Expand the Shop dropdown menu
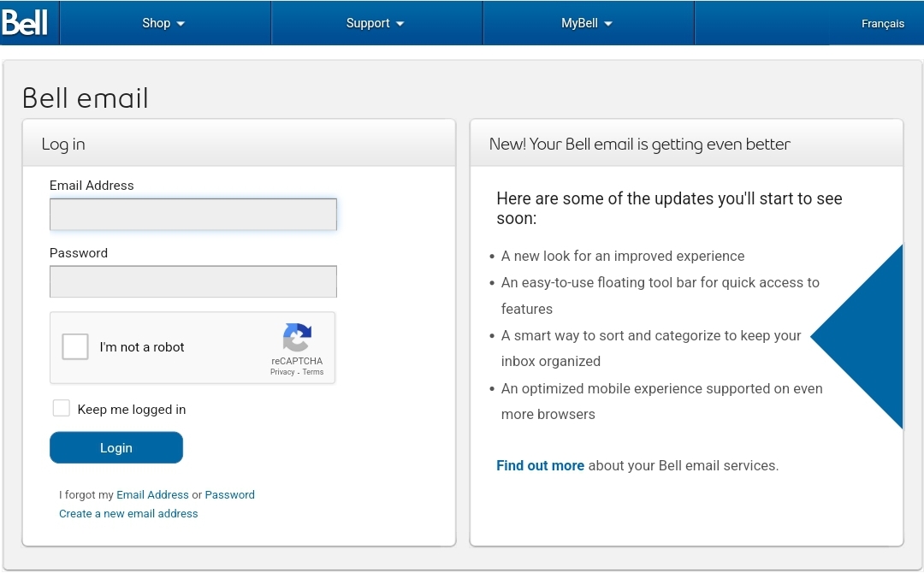The height and width of the screenshot is (573, 924). point(163,23)
